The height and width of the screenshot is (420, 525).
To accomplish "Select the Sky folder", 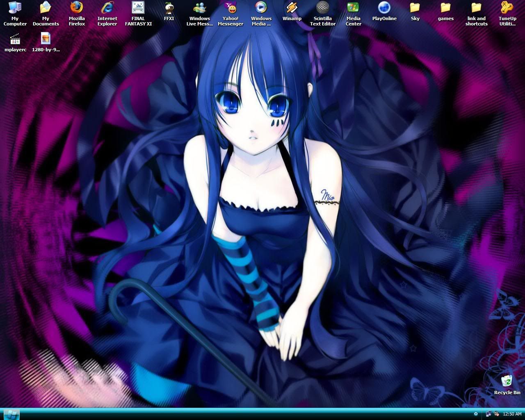I will click(415, 11).
